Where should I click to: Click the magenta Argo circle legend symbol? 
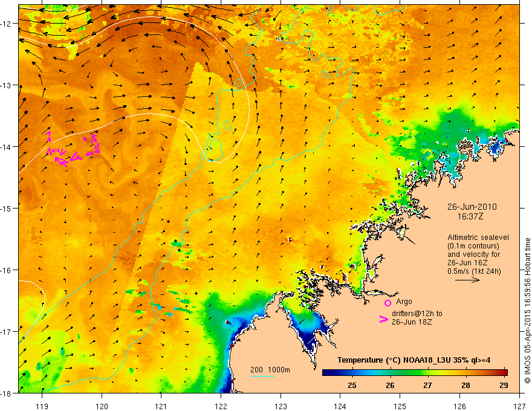[388, 303]
